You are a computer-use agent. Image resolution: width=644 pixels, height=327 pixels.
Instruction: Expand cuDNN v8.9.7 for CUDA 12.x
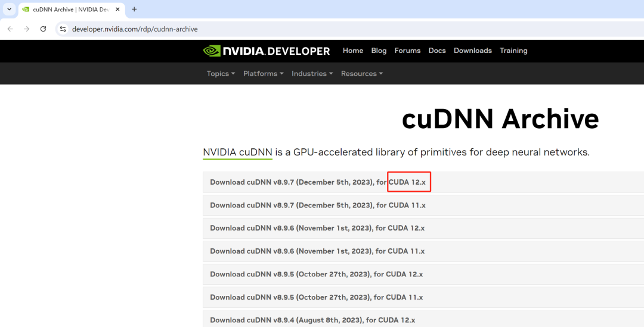point(423,182)
